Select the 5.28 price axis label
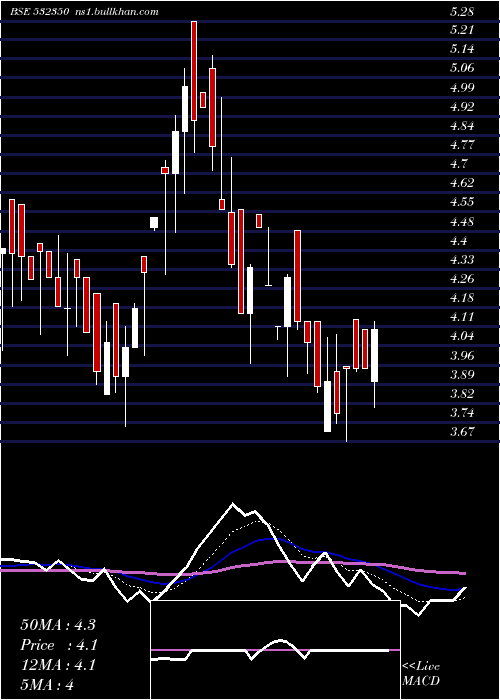The width and height of the screenshot is (500, 700). coord(462,11)
